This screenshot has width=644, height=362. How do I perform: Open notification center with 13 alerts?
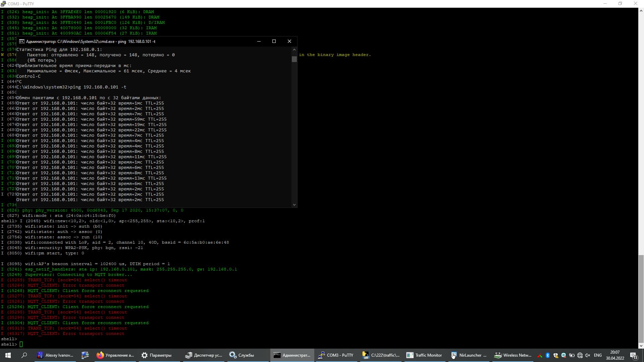click(x=634, y=355)
